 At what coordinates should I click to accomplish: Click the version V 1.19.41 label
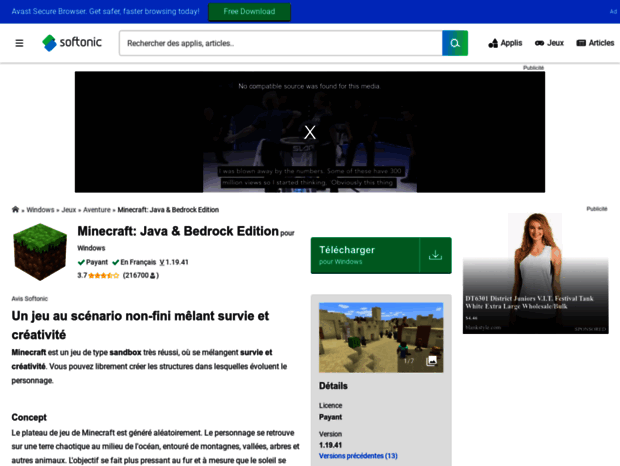point(174,262)
